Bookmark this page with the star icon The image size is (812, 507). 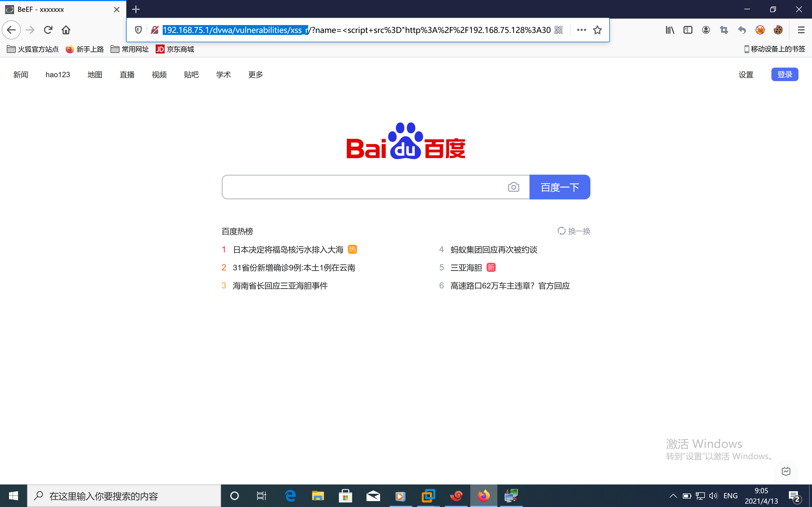click(x=597, y=30)
